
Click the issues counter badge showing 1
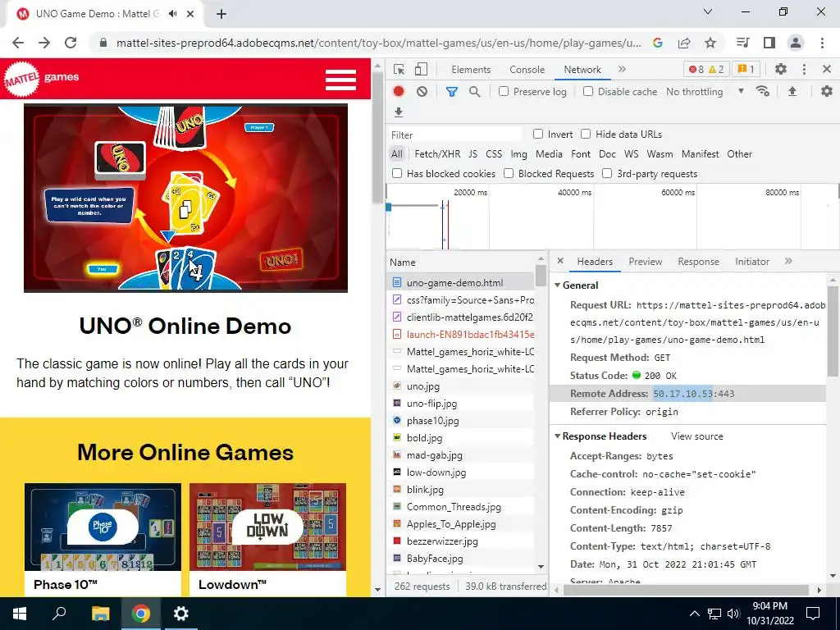pos(746,69)
